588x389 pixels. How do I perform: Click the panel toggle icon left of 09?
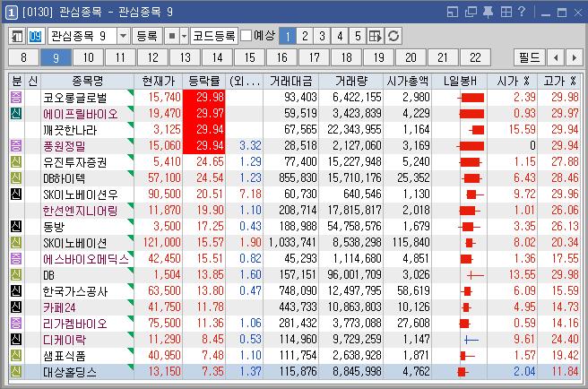click(17, 37)
